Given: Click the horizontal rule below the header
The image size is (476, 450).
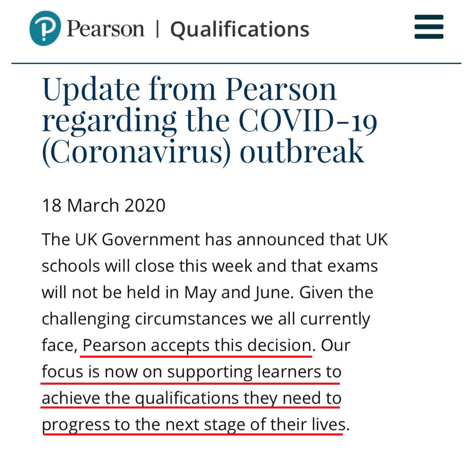Looking at the screenshot, I should 236,63.
